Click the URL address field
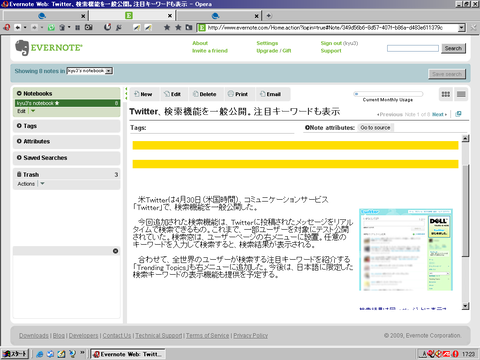 point(332,28)
